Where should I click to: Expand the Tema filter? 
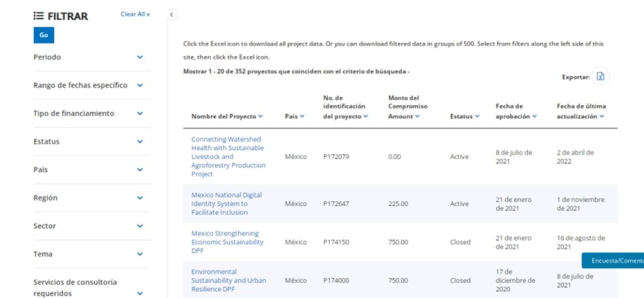coord(140,255)
